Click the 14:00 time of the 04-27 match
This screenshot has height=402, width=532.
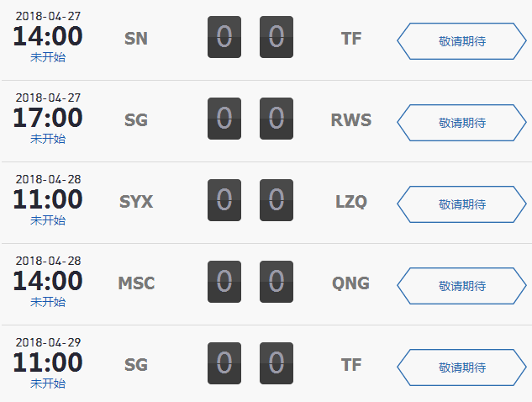pos(48,37)
